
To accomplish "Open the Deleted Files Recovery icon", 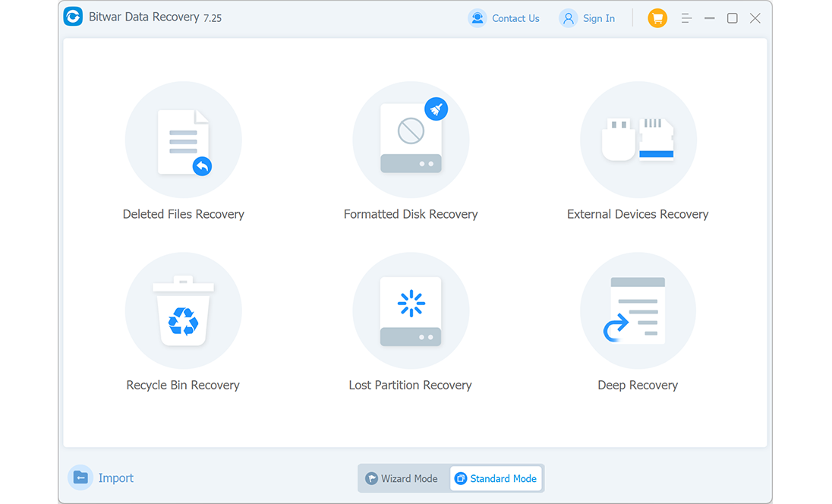I will coord(184,140).
